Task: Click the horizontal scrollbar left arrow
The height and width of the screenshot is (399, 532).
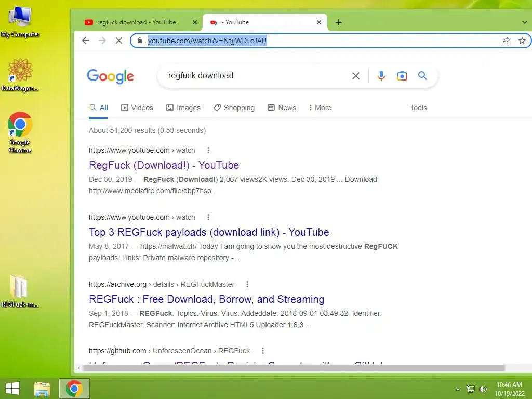Action: 78,368
